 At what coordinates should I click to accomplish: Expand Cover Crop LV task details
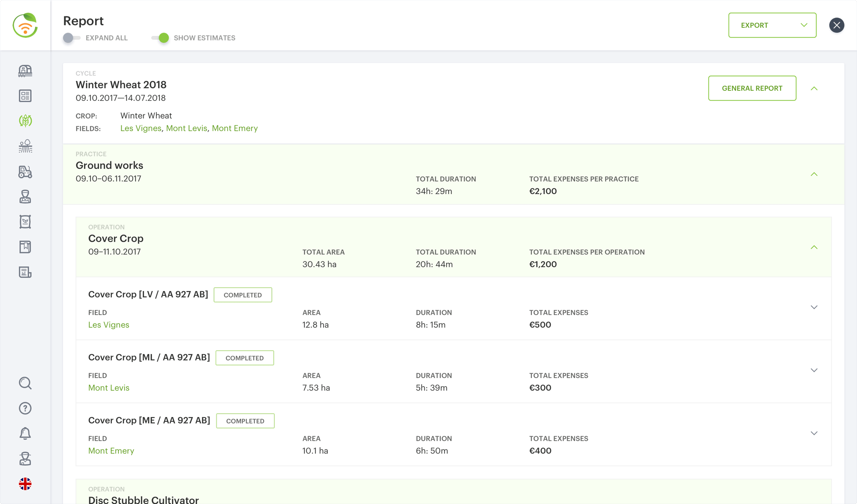click(814, 307)
